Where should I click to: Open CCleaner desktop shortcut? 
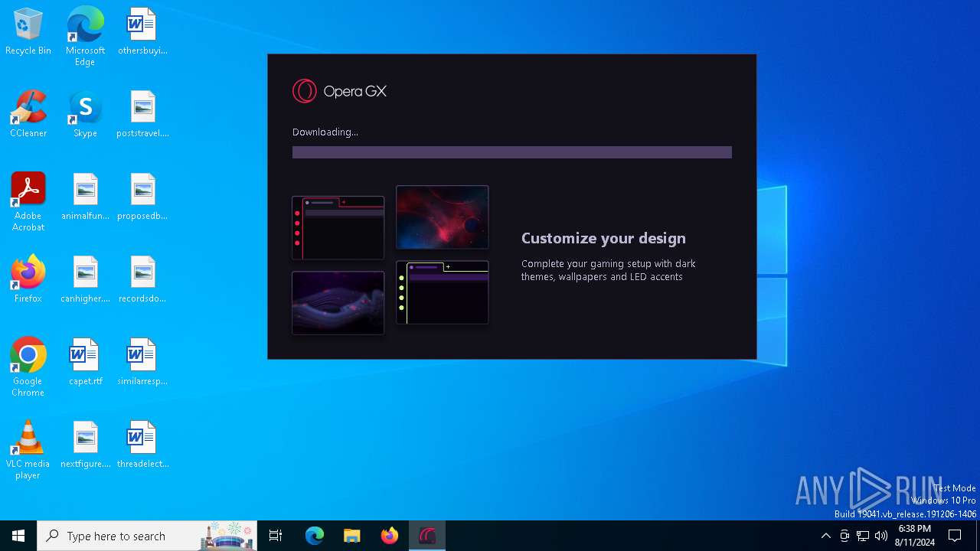pos(28,115)
